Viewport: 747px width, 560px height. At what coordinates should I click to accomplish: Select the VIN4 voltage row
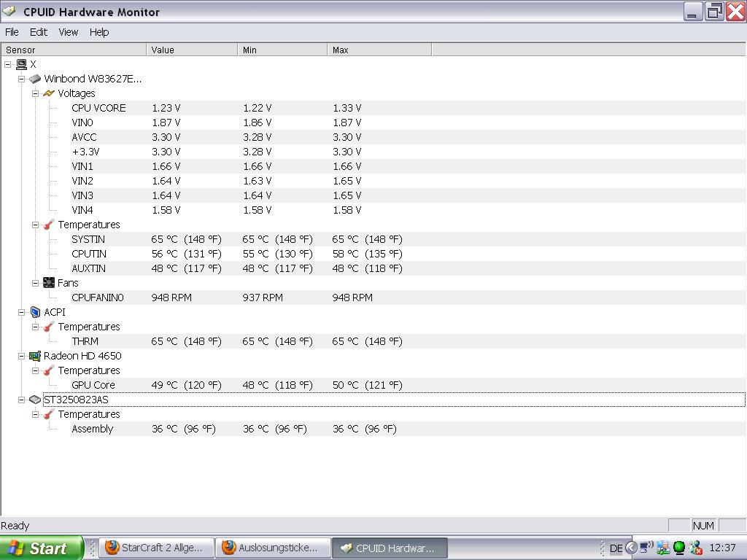(x=408, y=210)
